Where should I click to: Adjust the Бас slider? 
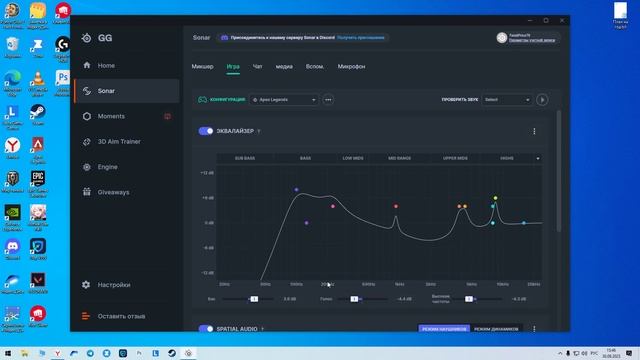254,299
